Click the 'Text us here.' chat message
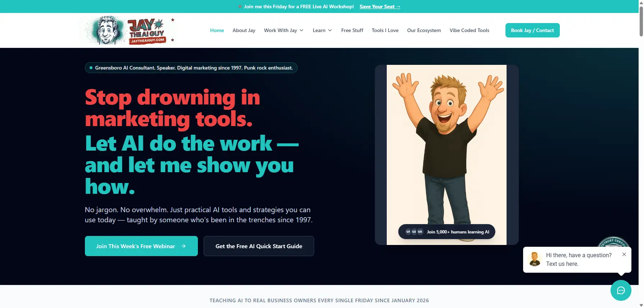Screen dimensions: 644x308 click(x=562, y=264)
